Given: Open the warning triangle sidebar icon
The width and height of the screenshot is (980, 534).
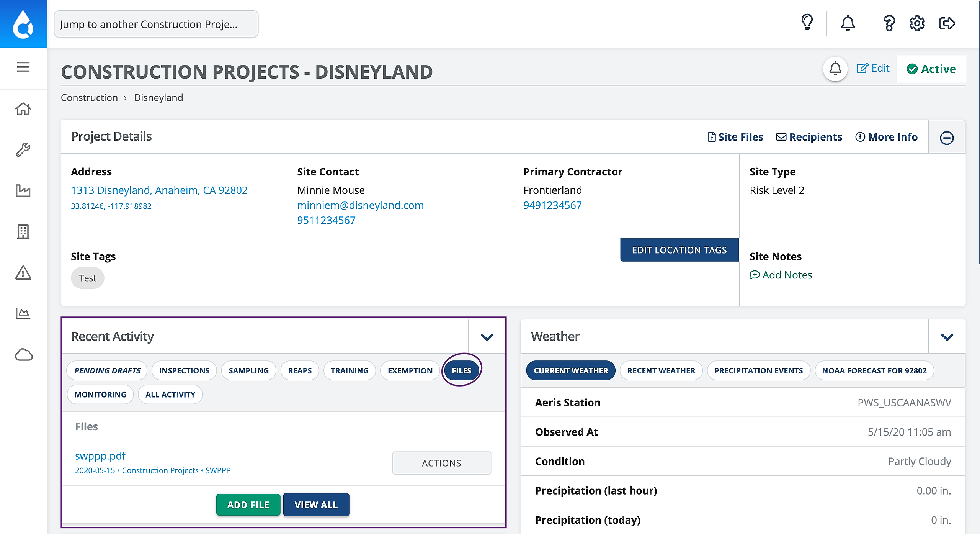Looking at the screenshot, I should 23,272.
